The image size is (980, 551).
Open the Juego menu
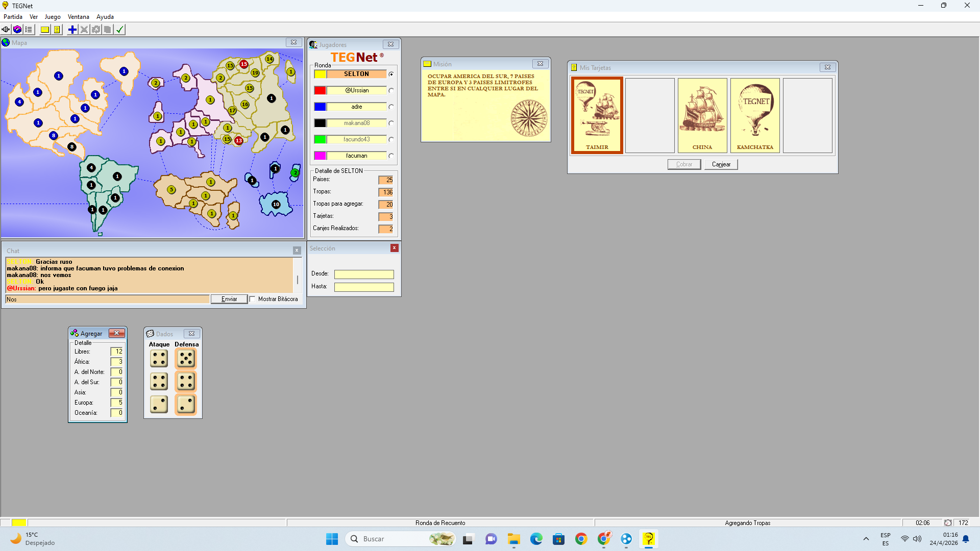click(x=52, y=17)
